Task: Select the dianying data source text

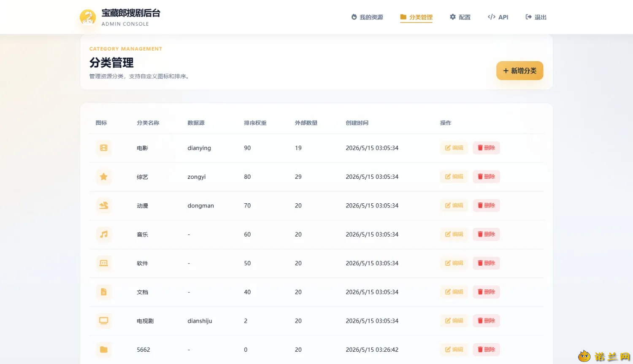Action: click(x=199, y=148)
